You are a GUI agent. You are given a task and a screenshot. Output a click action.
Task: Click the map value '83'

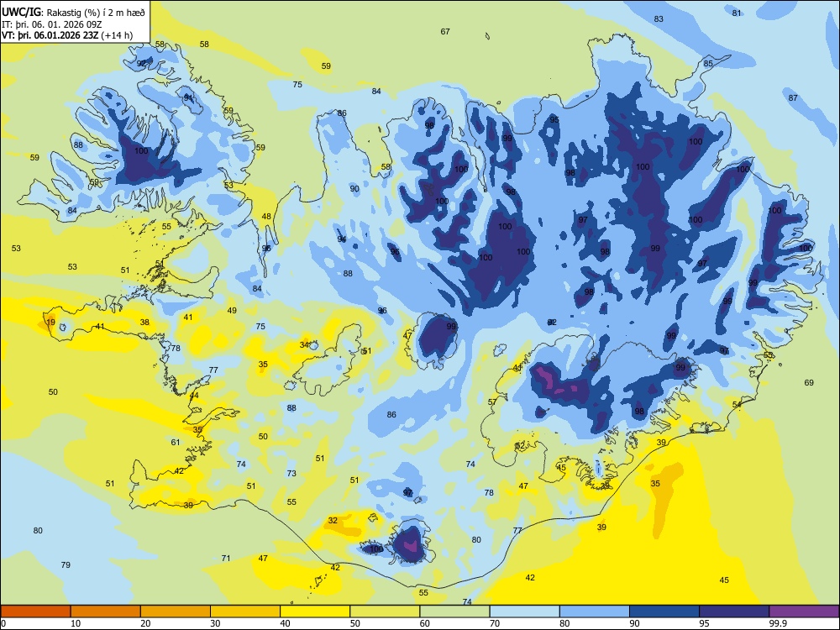point(659,18)
